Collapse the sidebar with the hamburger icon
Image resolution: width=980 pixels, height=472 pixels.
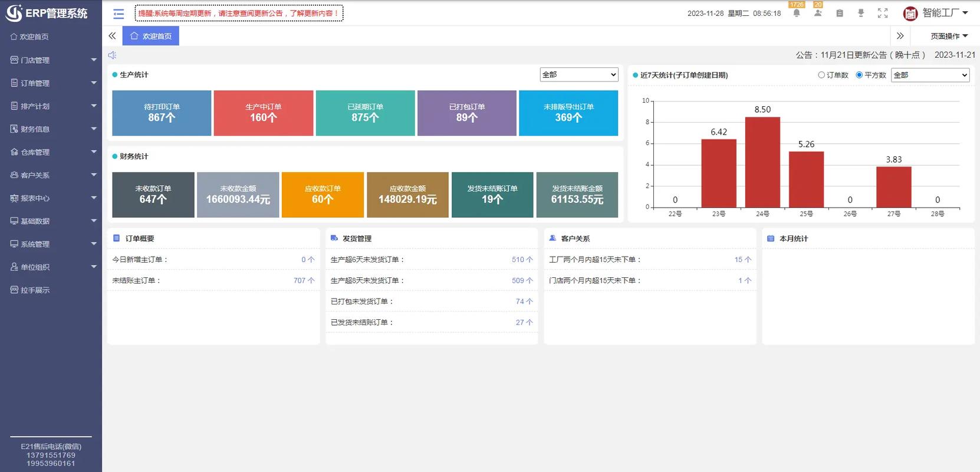coord(119,14)
